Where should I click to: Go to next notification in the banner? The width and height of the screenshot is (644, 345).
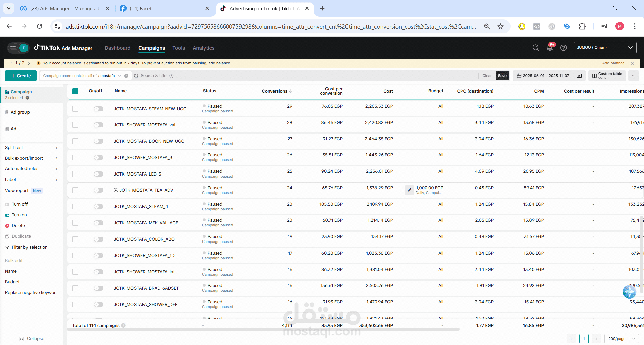click(29, 63)
